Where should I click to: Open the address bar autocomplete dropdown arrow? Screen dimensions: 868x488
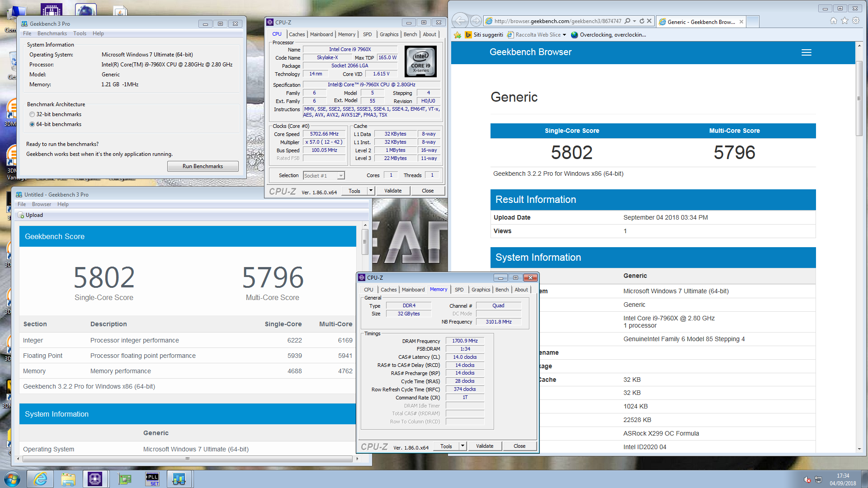[635, 21]
